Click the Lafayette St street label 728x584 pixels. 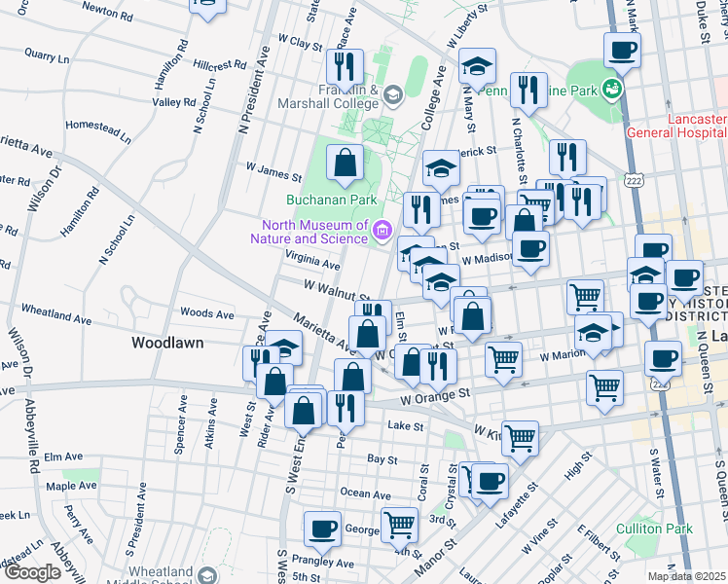click(x=516, y=505)
